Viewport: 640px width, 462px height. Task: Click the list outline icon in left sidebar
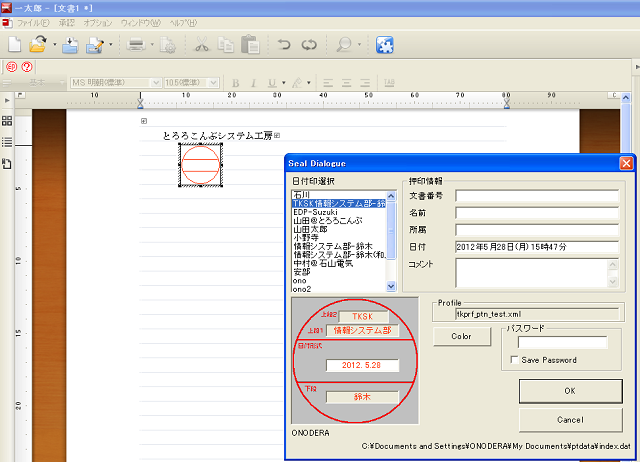point(7,142)
